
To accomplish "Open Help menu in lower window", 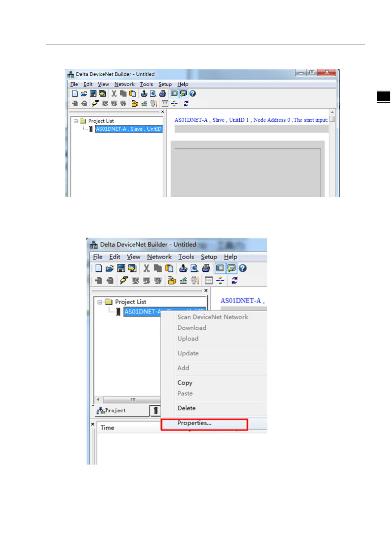I will [x=231, y=257].
